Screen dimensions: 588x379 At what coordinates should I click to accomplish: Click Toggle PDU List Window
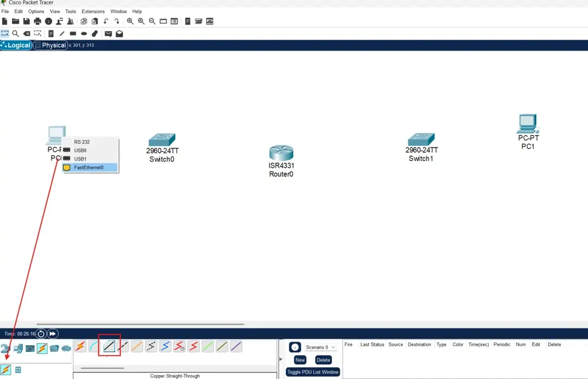(313, 372)
